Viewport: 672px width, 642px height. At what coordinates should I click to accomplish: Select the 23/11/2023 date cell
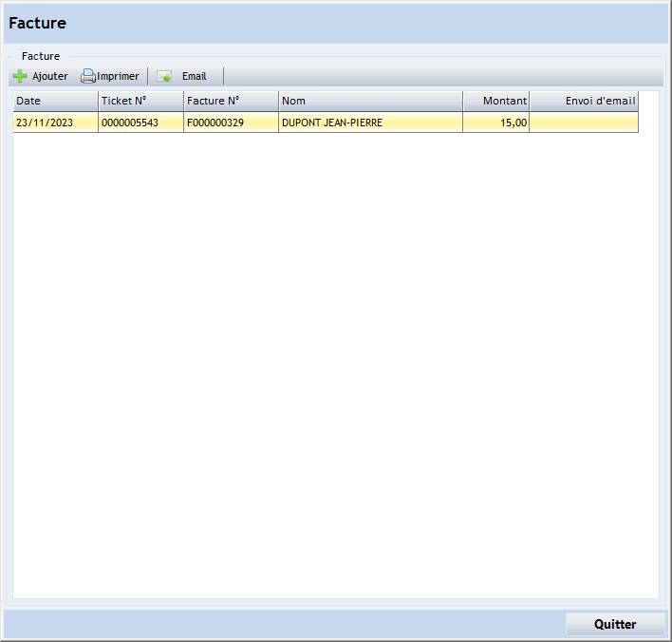coord(55,123)
